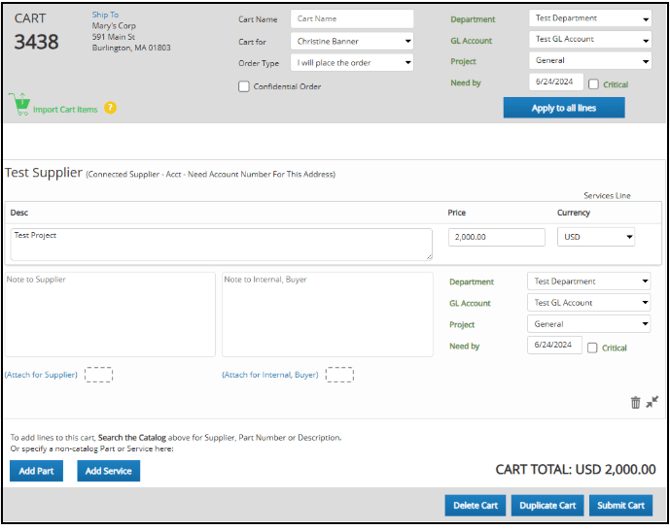The height and width of the screenshot is (530, 670).
Task: Click the Import Cart Items link
Action: pos(65,109)
